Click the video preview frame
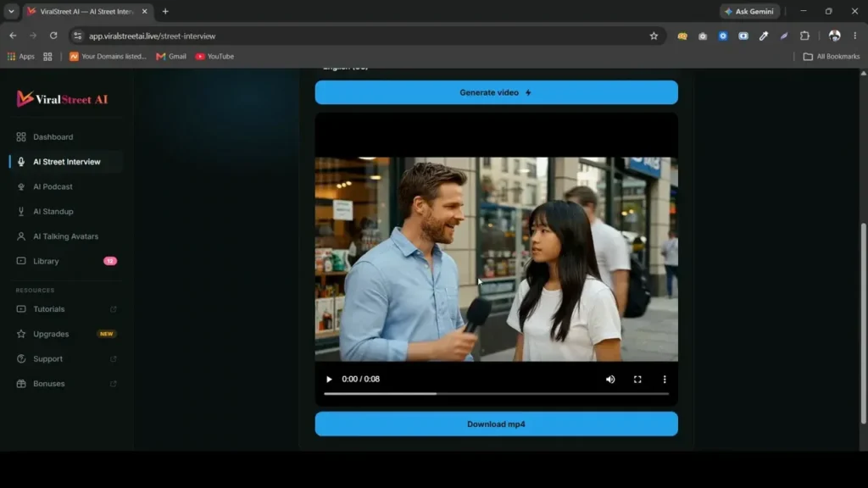 [496, 259]
